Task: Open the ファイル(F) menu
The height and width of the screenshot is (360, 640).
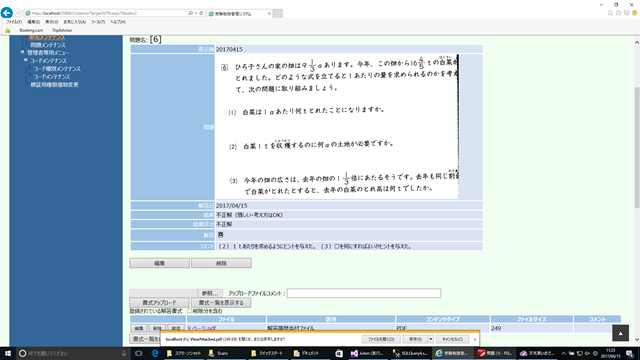Action: pos(14,22)
